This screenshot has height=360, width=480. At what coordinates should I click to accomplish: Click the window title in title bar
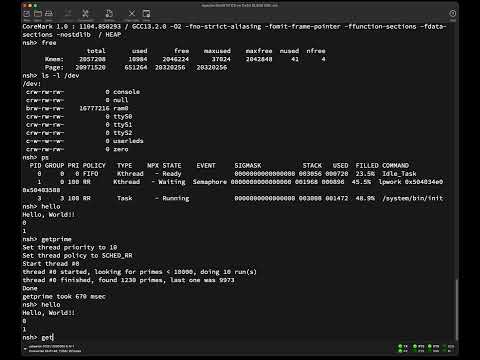point(239,5)
